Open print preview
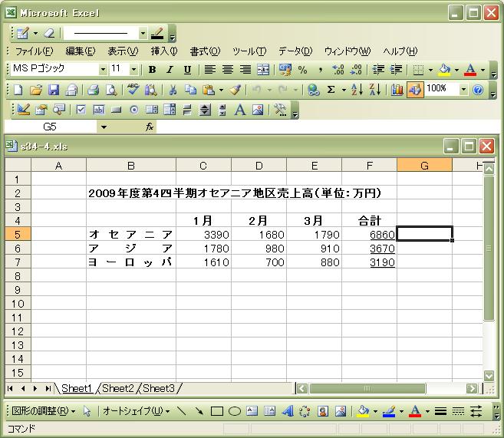 pyautogui.click(x=111, y=90)
